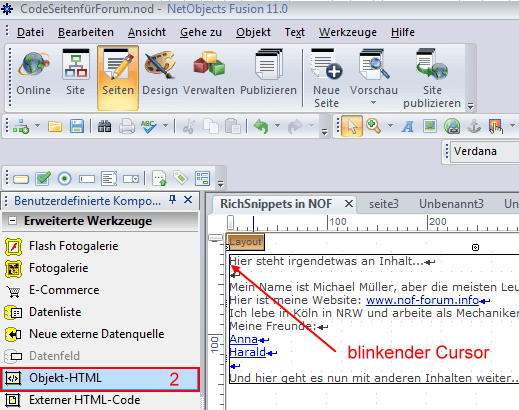Select the arrow selection tool
The width and height of the screenshot is (519, 410).
pyautogui.click(x=352, y=126)
